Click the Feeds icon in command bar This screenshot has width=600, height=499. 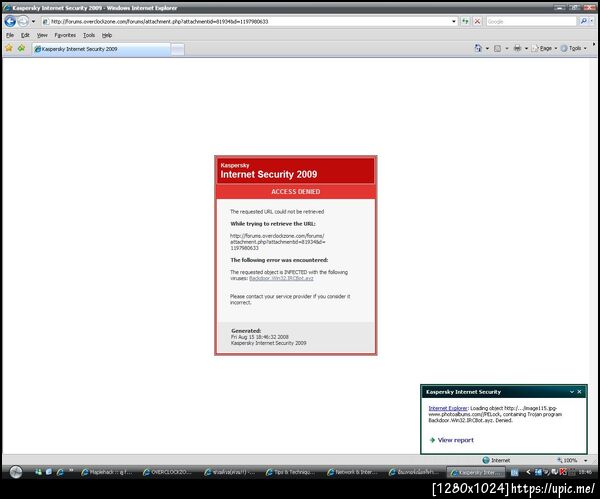(497, 49)
